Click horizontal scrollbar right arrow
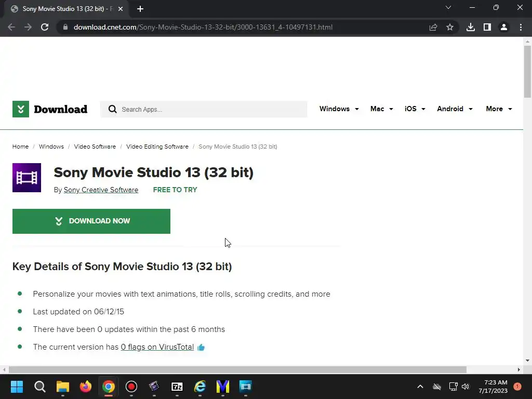 click(519, 369)
